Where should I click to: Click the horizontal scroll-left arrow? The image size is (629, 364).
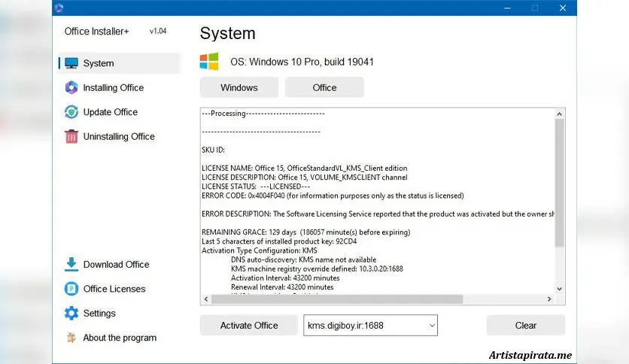tap(206, 299)
